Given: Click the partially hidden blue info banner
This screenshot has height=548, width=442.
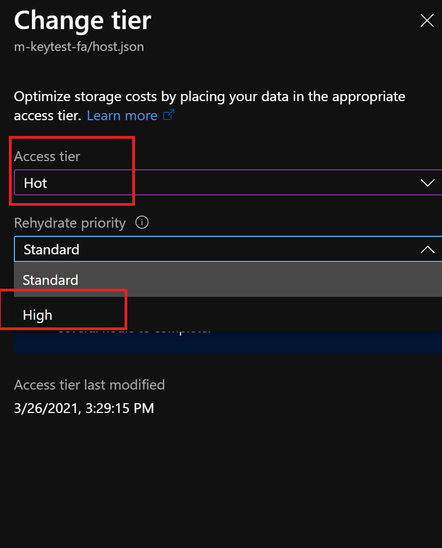Looking at the screenshot, I should tap(228, 342).
